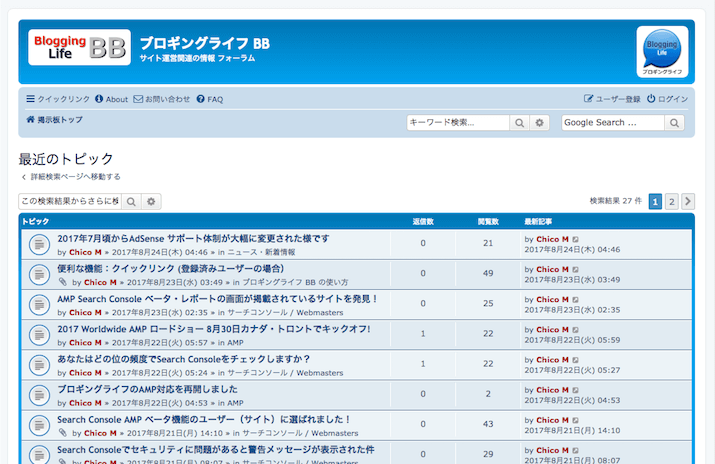Click topic icon of 選ばれました row
Image resolution: width=715 pixels, height=464 pixels.
[39, 425]
